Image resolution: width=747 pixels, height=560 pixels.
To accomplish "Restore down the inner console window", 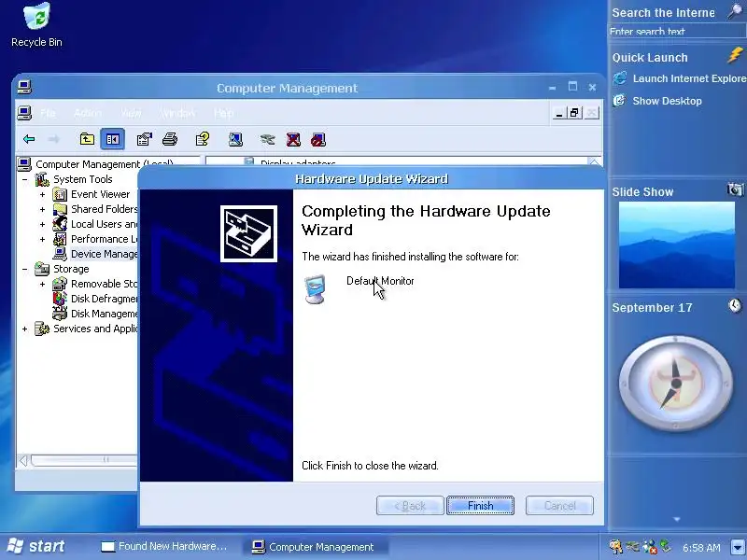I will click(x=574, y=113).
